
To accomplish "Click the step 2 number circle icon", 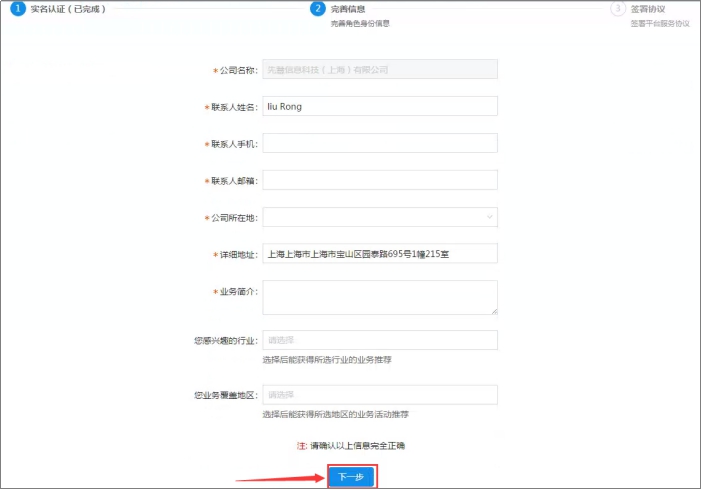I will pos(318,9).
